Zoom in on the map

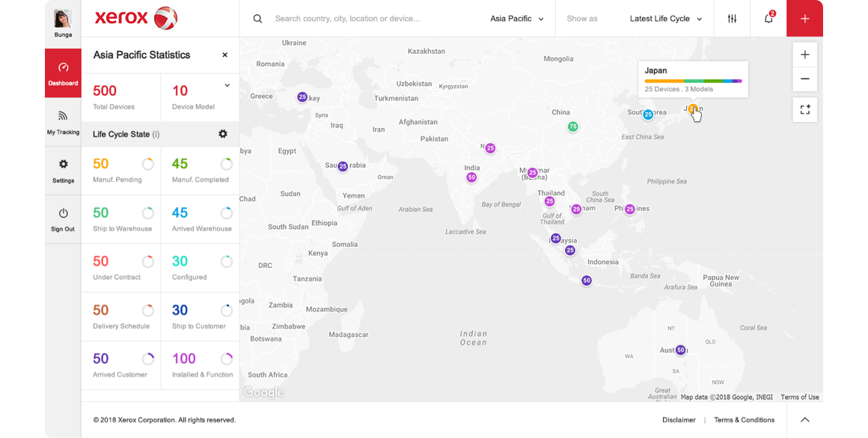[x=805, y=54]
